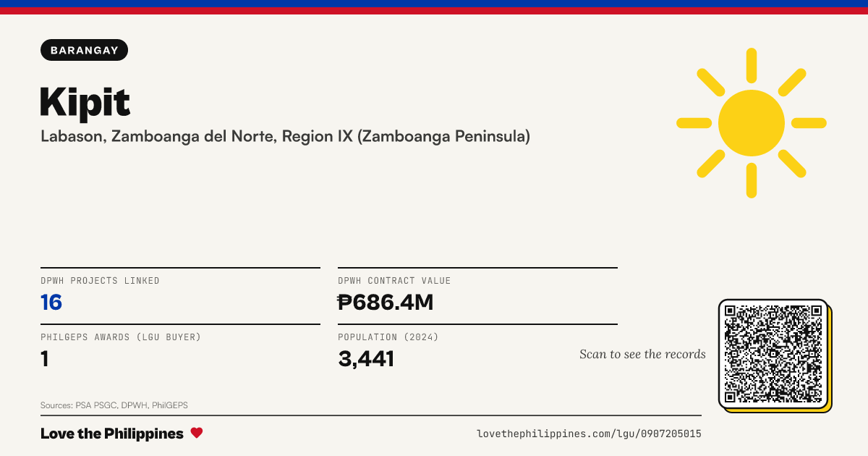Click the Labason, Zamboanga del Norte location line
Viewport: 868px width, 456px height.
click(x=285, y=136)
